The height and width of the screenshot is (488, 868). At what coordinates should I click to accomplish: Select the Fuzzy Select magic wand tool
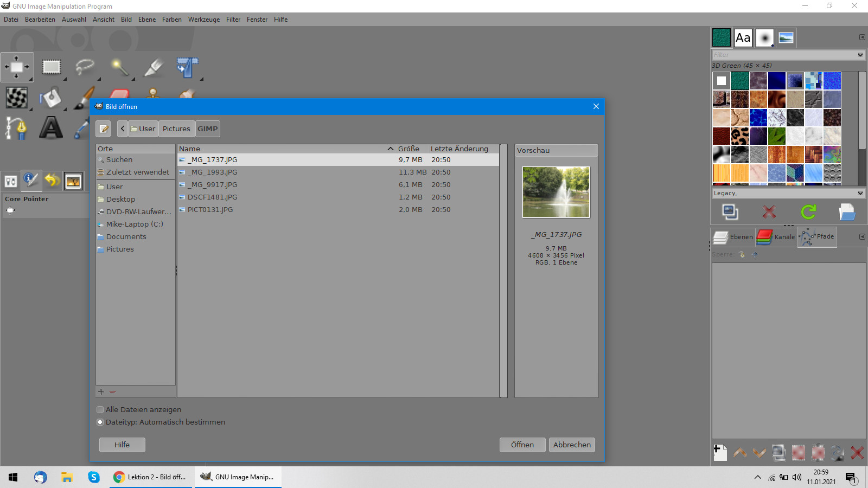coord(119,67)
